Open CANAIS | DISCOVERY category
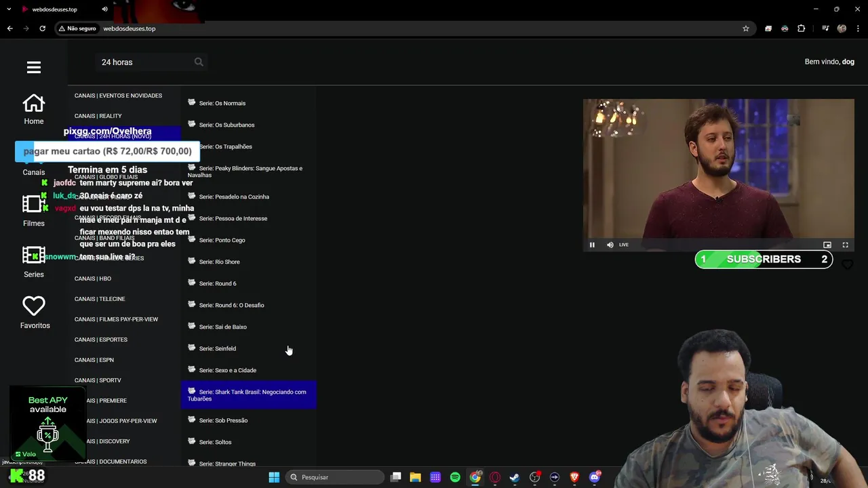The image size is (868, 488). point(102,441)
